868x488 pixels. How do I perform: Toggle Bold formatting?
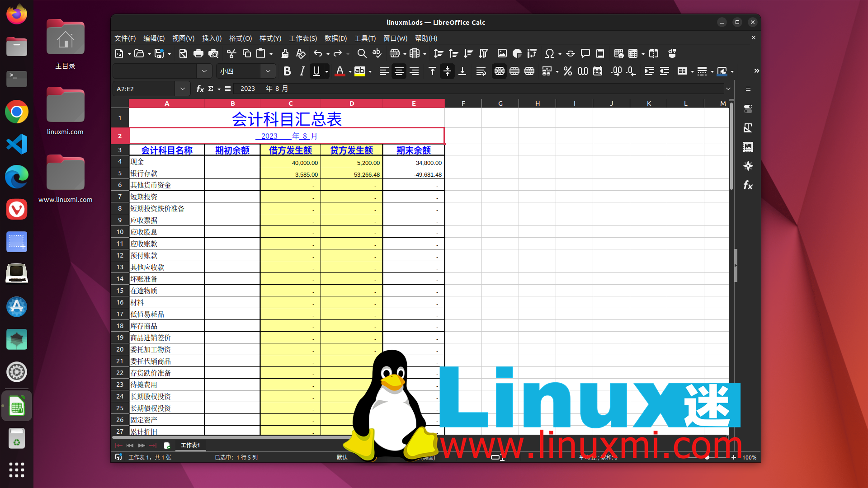pos(287,71)
